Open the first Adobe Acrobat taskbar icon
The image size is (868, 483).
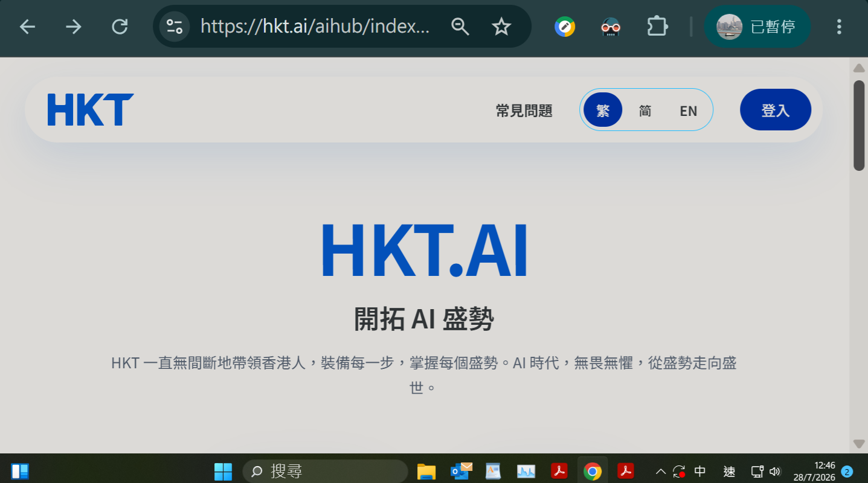559,471
